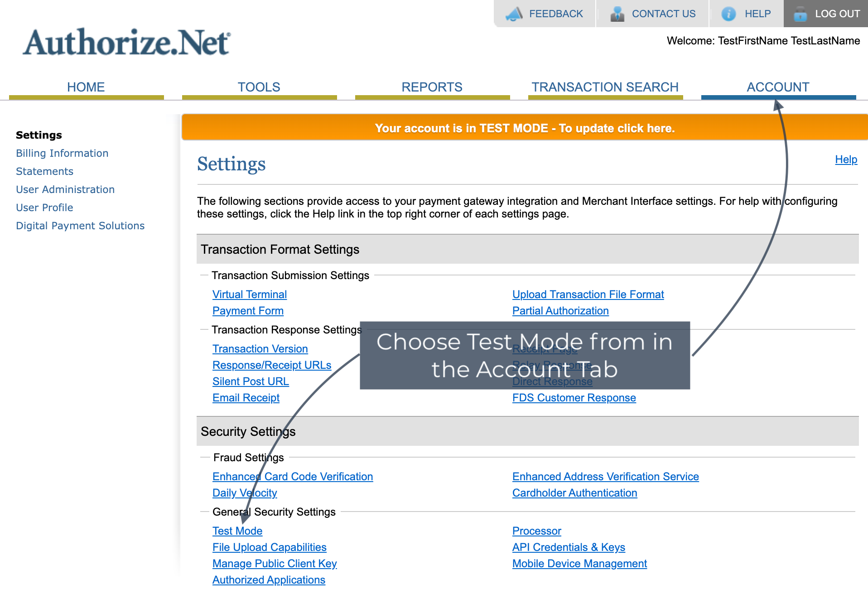Click the orange TEST MODE banner
868x589 pixels.
tap(525, 128)
